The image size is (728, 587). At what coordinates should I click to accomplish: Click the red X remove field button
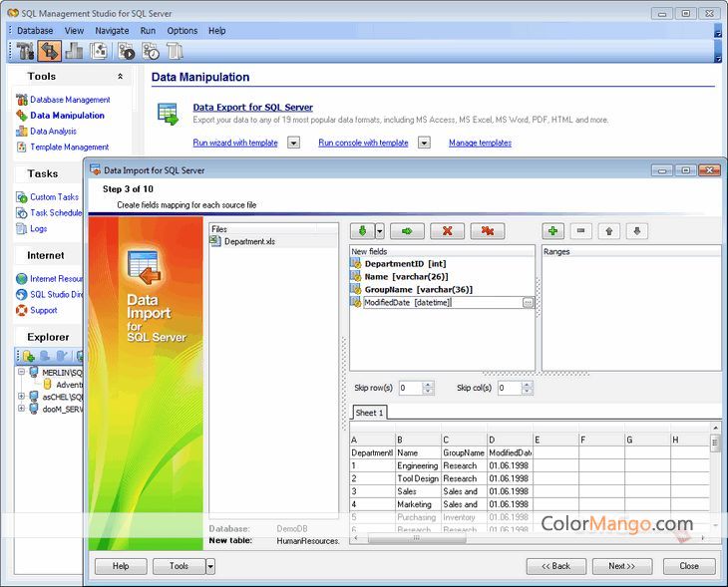pyautogui.click(x=447, y=231)
